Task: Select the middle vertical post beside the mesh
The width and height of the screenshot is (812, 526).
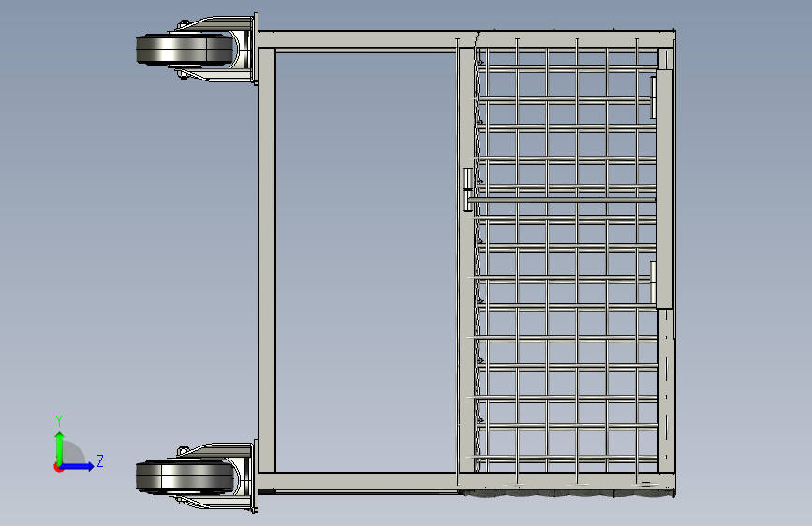Action: tap(466, 259)
